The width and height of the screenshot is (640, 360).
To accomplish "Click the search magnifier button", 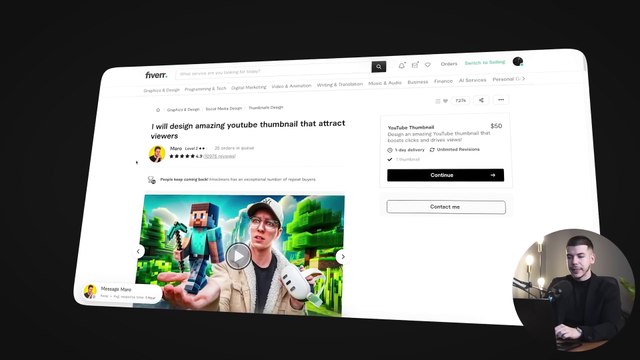I will (378, 67).
